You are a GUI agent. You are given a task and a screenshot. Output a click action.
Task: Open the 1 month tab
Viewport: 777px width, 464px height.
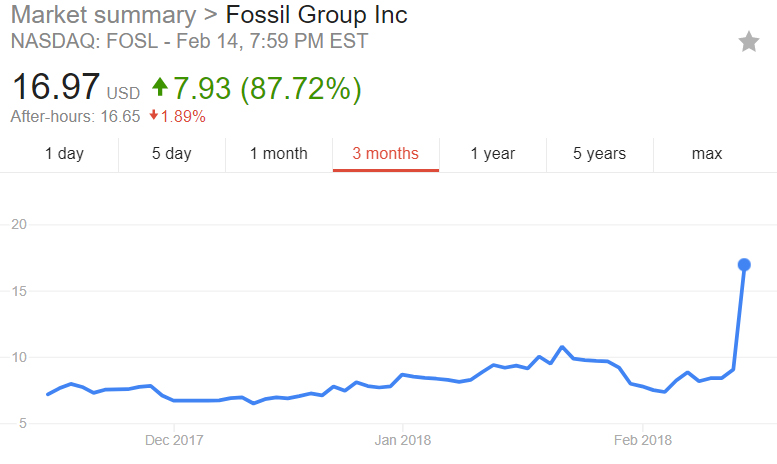coord(278,154)
